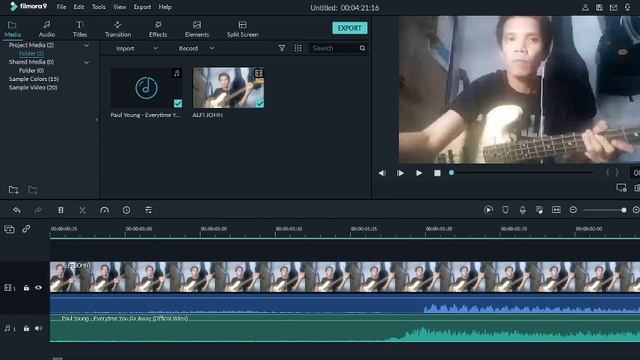The image size is (640, 360).
Task: Select Sample Video (20) in tree
Action: pos(33,87)
